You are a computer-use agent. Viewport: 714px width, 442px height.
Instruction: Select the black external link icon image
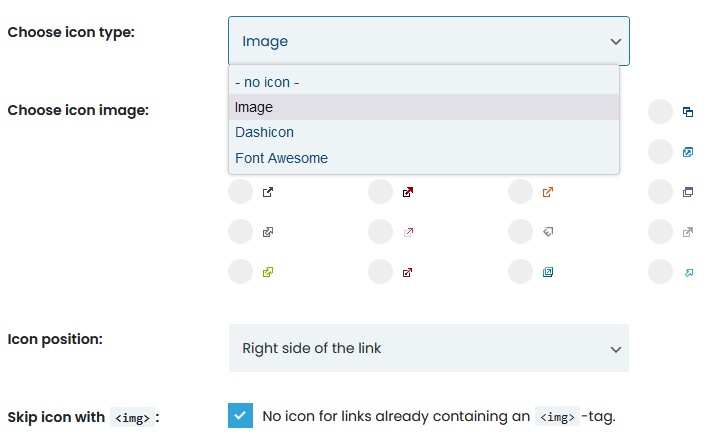[268, 192]
